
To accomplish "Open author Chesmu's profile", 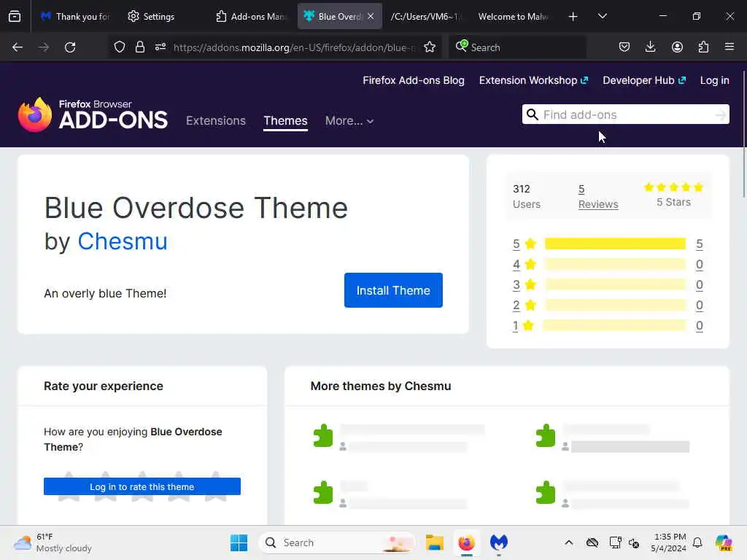I will (123, 241).
